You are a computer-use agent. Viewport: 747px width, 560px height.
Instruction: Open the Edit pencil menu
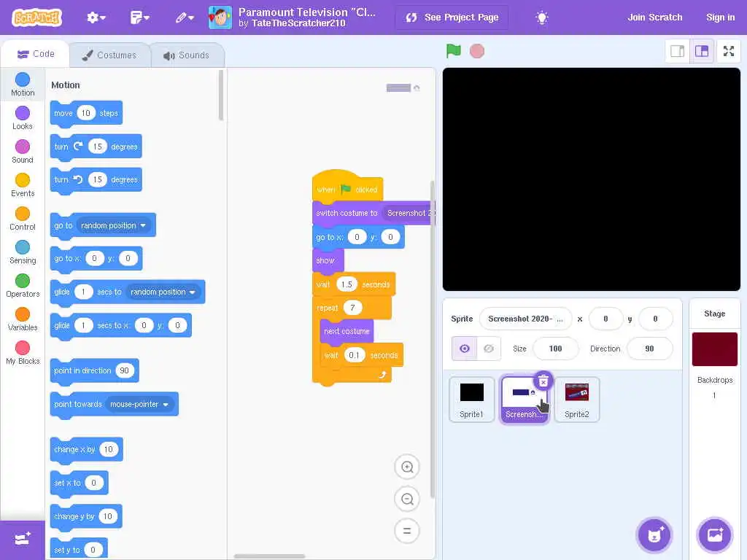pyautogui.click(x=185, y=17)
